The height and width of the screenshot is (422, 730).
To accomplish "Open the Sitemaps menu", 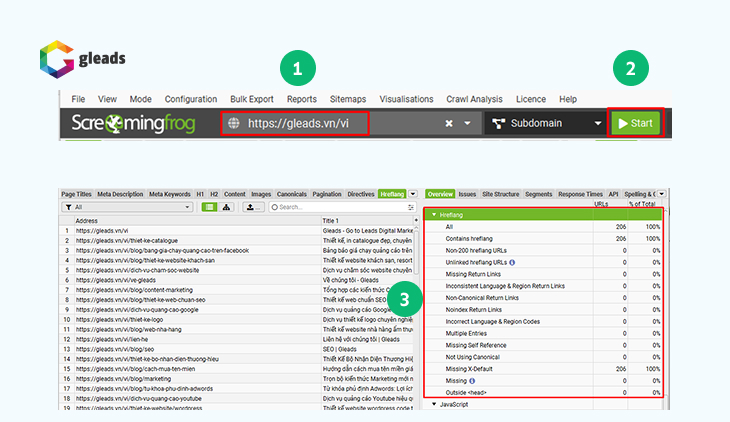I will 348,99.
